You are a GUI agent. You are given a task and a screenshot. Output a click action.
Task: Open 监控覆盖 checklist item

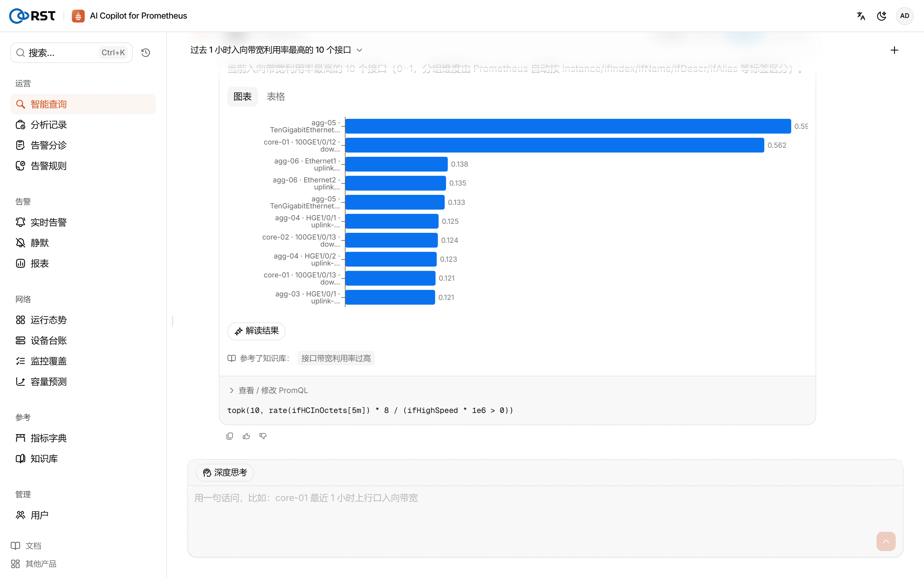click(83, 361)
